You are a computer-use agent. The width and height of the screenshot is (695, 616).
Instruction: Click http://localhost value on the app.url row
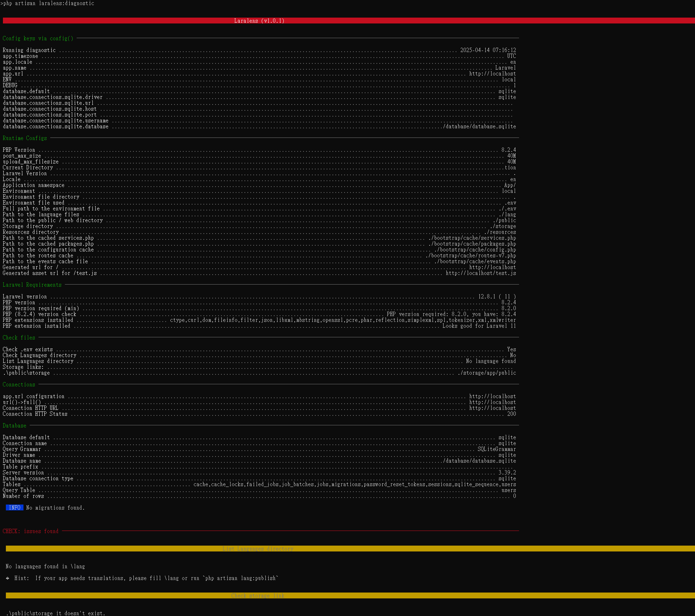click(493, 74)
